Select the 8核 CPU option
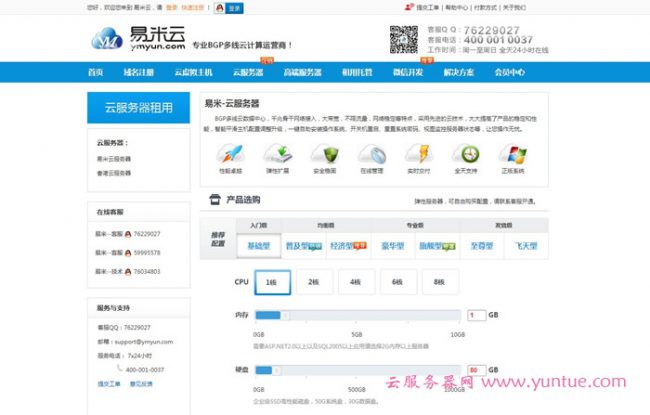The image size is (650, 415). 440,283
